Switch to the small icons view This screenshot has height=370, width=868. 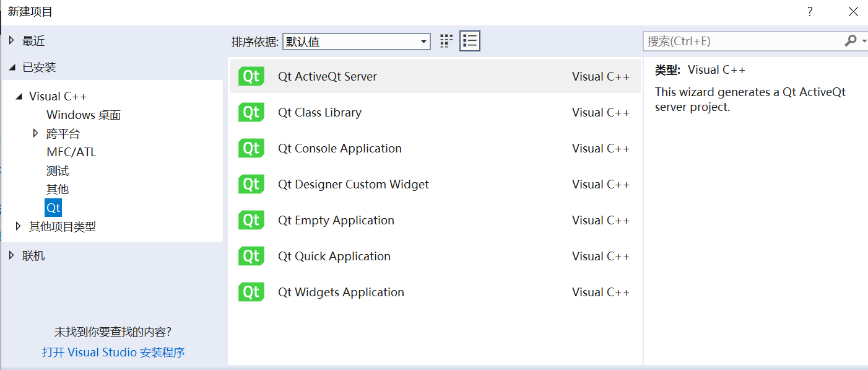click(x=446, y=40)
